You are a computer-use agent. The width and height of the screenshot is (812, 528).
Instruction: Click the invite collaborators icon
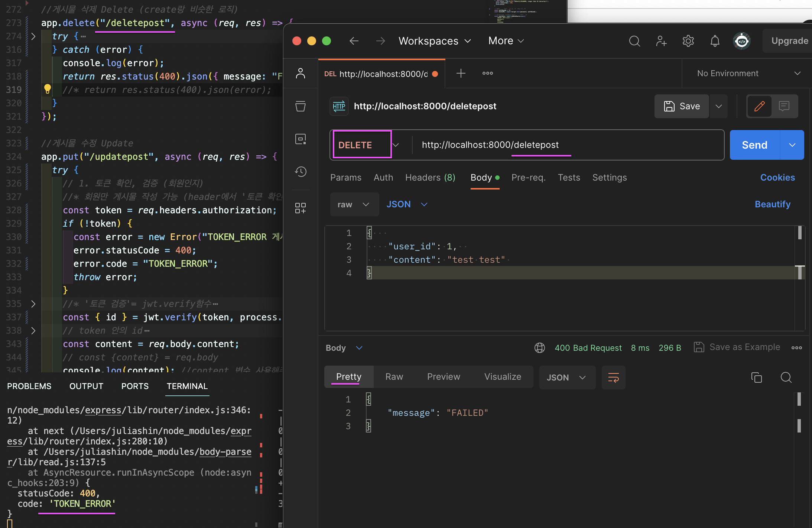pos(661,41)
